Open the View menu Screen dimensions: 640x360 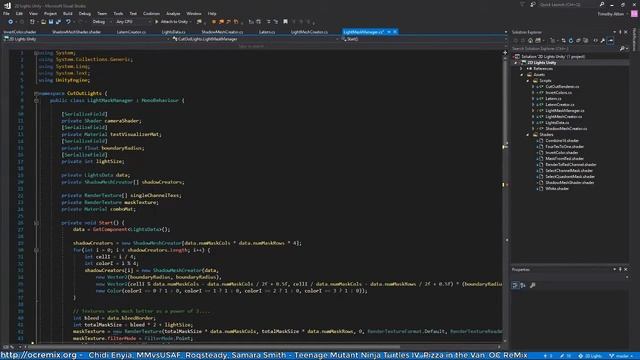pos(33,13)
